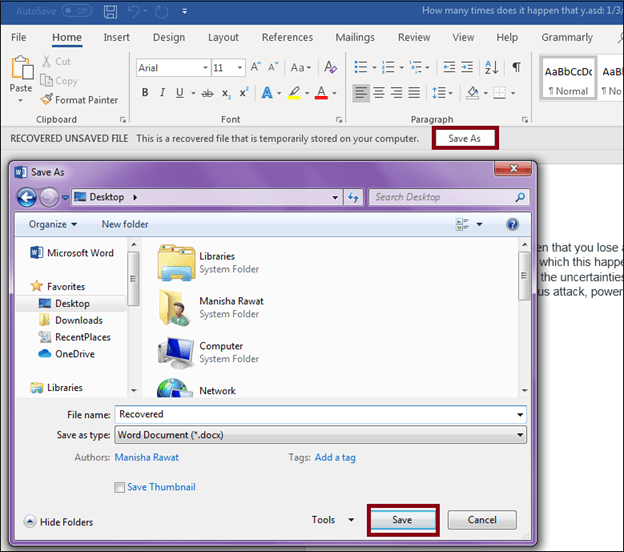This screenshot has width=624, height=552.
Task: Toggle Italic formatting
Action: click(x=162, y=93)
